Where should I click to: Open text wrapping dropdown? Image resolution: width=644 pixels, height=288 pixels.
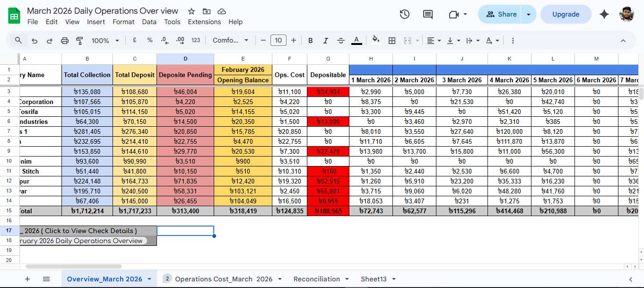(473, 41)
